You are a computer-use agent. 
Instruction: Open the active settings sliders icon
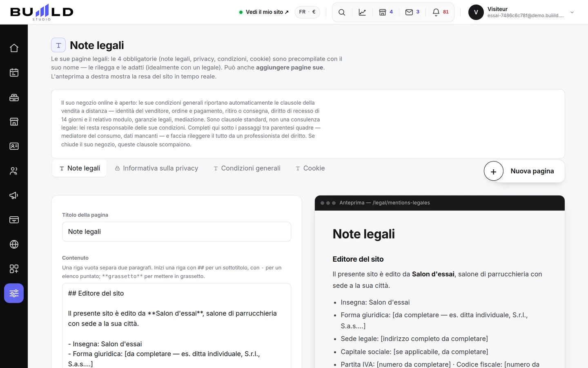(x=14, y=293)
